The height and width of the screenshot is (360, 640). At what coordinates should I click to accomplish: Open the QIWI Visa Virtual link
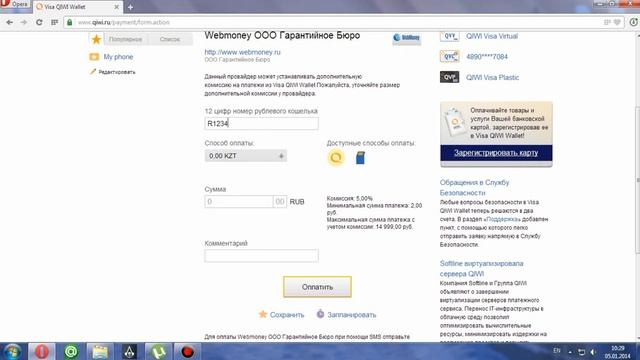[x=492, y=36]
